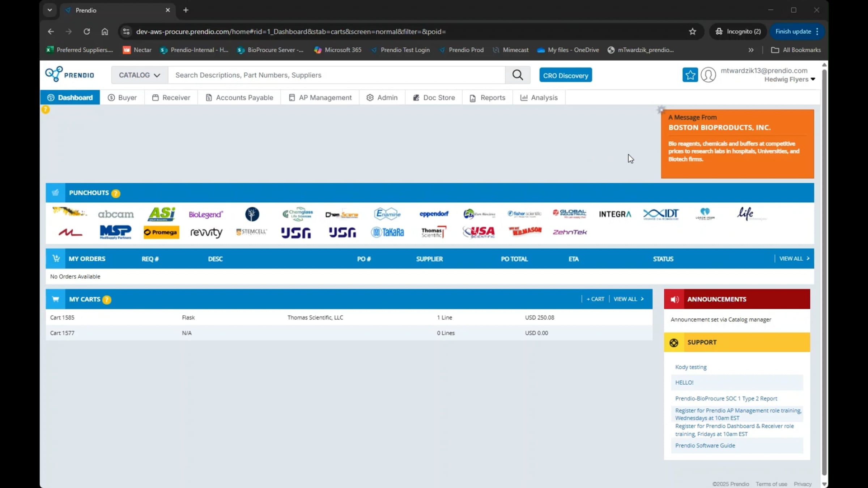Image resolution: width=868 pixels, height=488 pixels.
Task: Open favorites with the blue star icon
Action: (x=690, y=75)
